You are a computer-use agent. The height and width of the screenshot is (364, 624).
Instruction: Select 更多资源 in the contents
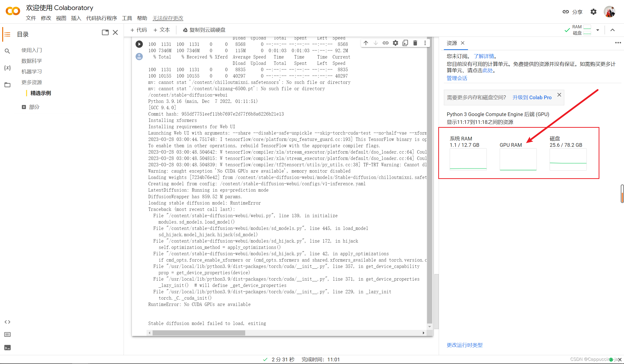pyautogui.click(x=32, y=82)
